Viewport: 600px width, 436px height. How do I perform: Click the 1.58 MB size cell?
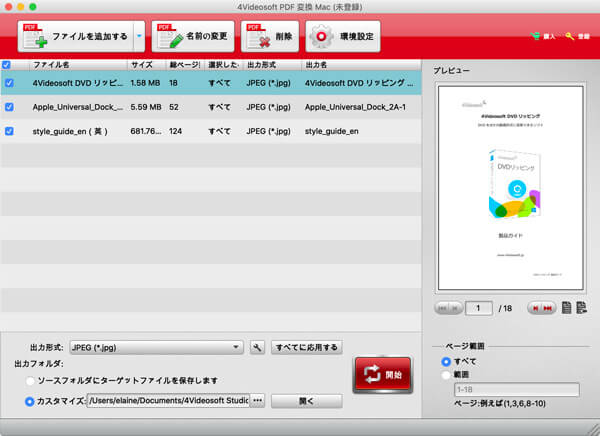point(145,83)
